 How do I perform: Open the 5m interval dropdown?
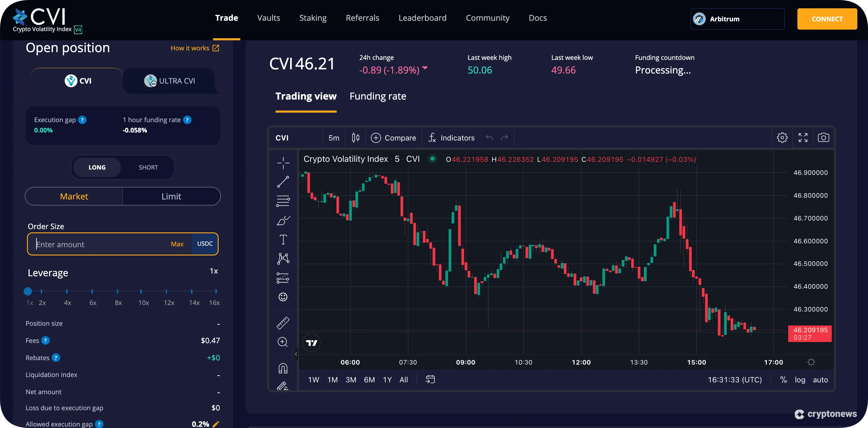click(x=334, y=138)
